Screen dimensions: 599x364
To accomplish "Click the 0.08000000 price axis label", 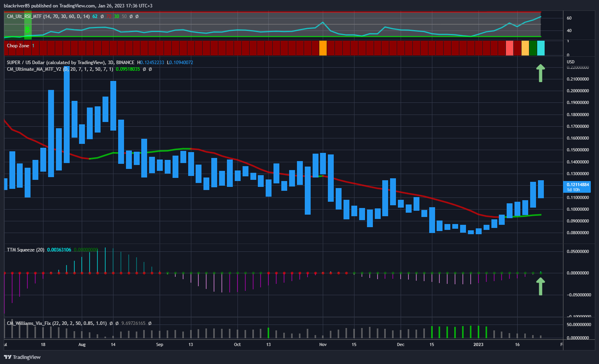I will coord(578,233).
